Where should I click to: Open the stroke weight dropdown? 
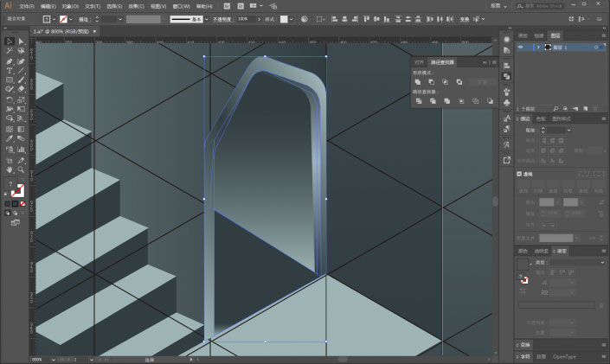pos(120,19)
